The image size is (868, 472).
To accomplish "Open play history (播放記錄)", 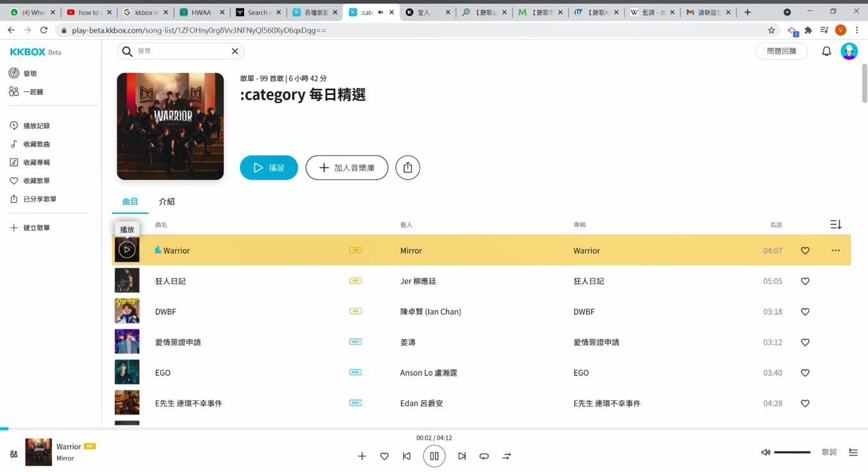I will (x=29, y=126).
